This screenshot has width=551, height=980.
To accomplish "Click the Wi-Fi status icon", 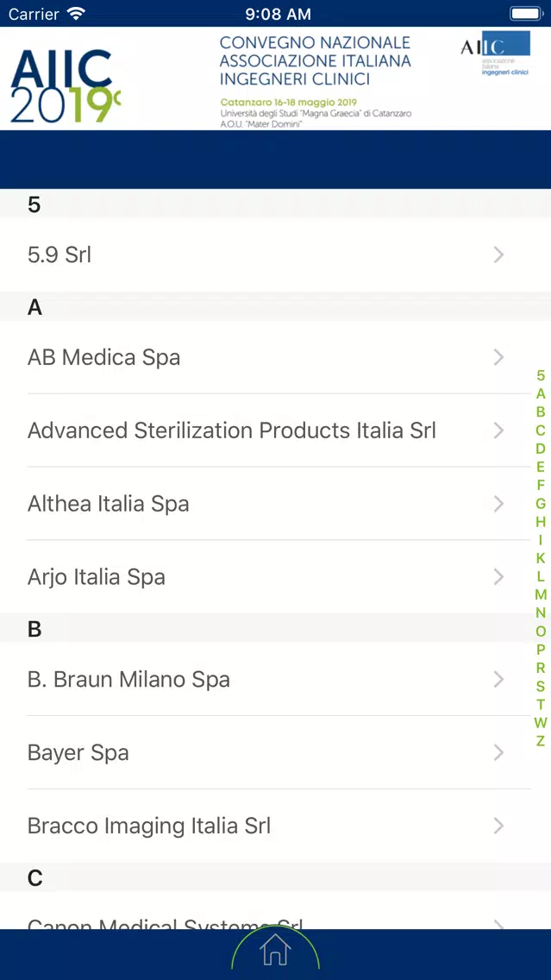I will click(78, 13).
